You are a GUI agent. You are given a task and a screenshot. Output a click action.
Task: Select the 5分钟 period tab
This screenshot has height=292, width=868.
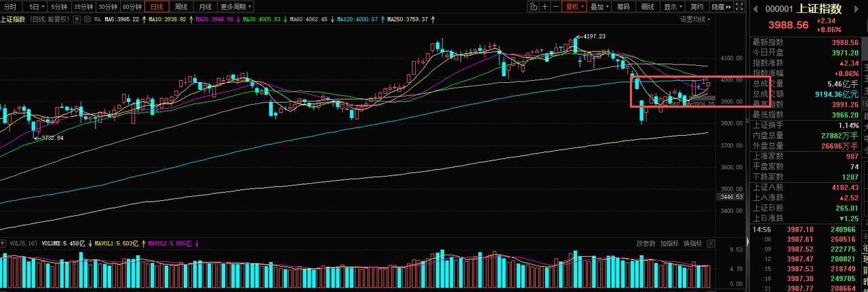[59, 7]
